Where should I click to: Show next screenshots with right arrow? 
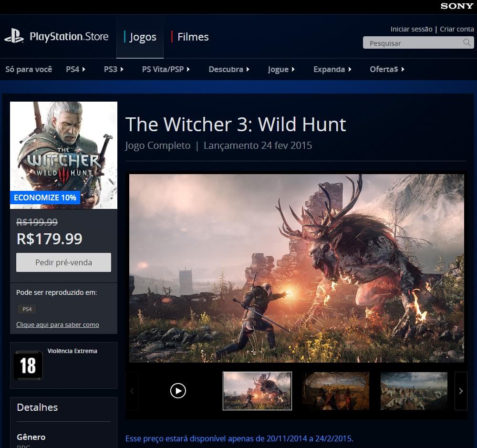click(x=461, y=391)
